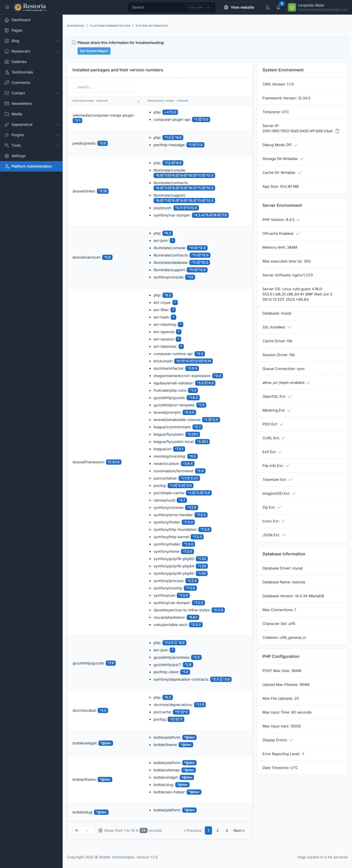352x868 pixels.
Task: Click the Galleries camera icon in sidebar
Action: point(7,62)
